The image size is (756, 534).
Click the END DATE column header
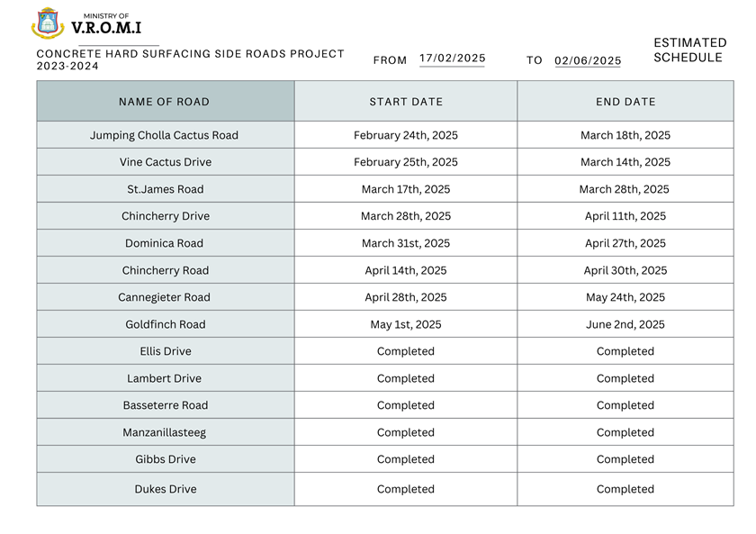(x=625, y=101)
